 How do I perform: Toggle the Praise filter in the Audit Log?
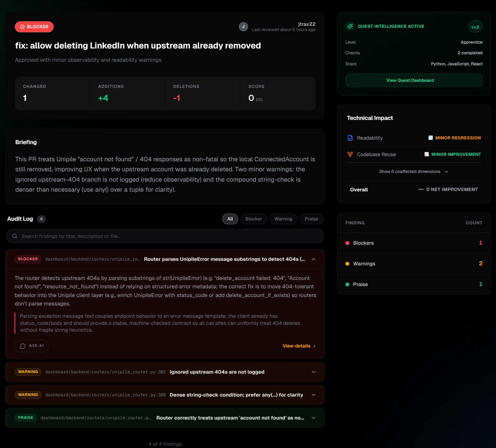(311, 219)
